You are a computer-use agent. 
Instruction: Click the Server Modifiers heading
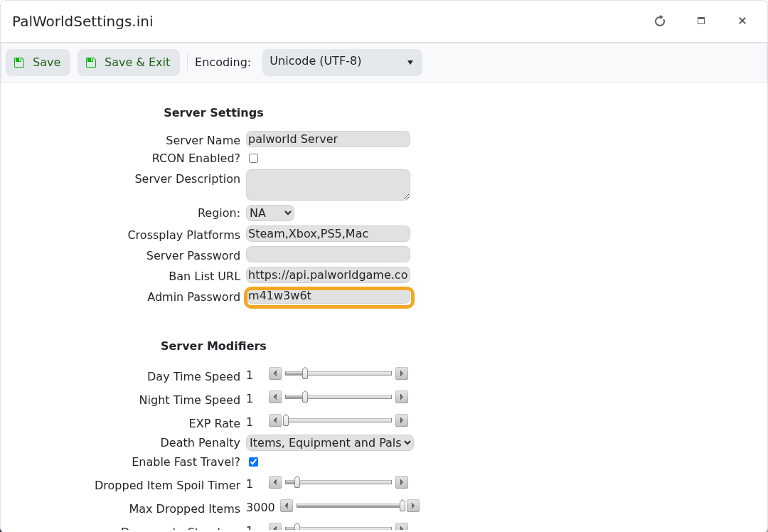tap(213, 346)
